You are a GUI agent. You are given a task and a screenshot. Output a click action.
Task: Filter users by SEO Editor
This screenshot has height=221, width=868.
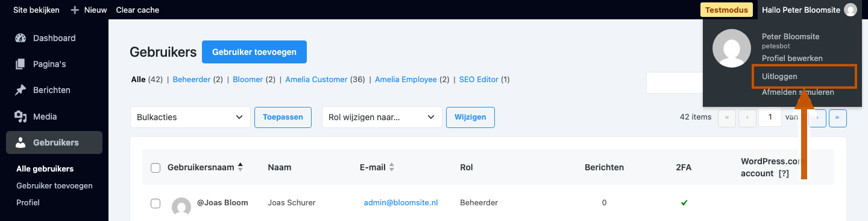(479, 79)
